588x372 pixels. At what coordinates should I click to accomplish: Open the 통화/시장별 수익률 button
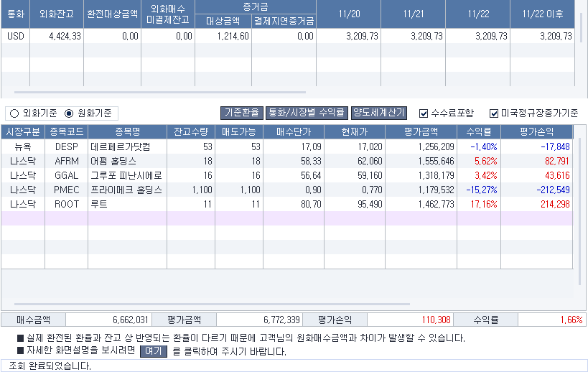click(307, 113)
